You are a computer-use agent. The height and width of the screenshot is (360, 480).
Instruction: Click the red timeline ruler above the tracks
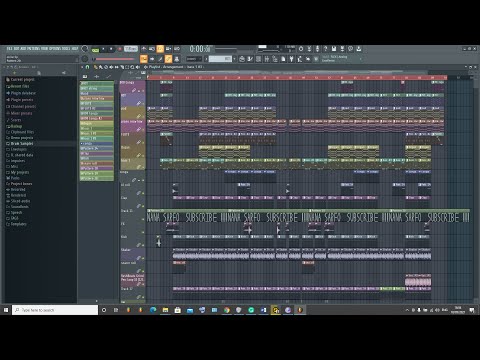[x=297, y=77]
